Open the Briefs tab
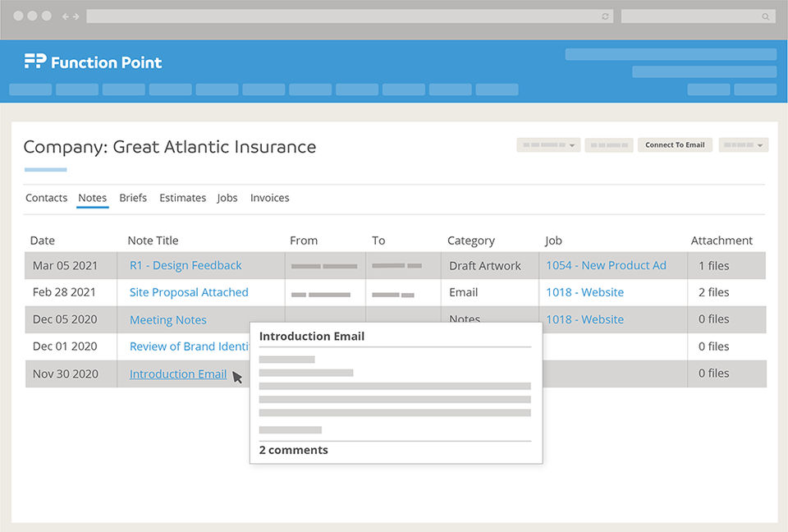The height and width of the screenshot is (532, 788). (x=133, y=198)
